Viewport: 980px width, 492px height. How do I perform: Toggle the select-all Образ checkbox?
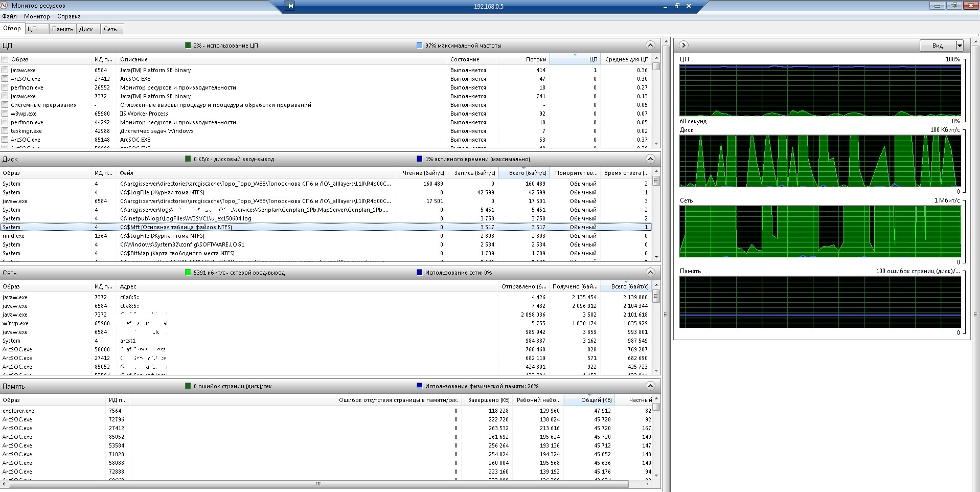[x=5, y=59]
